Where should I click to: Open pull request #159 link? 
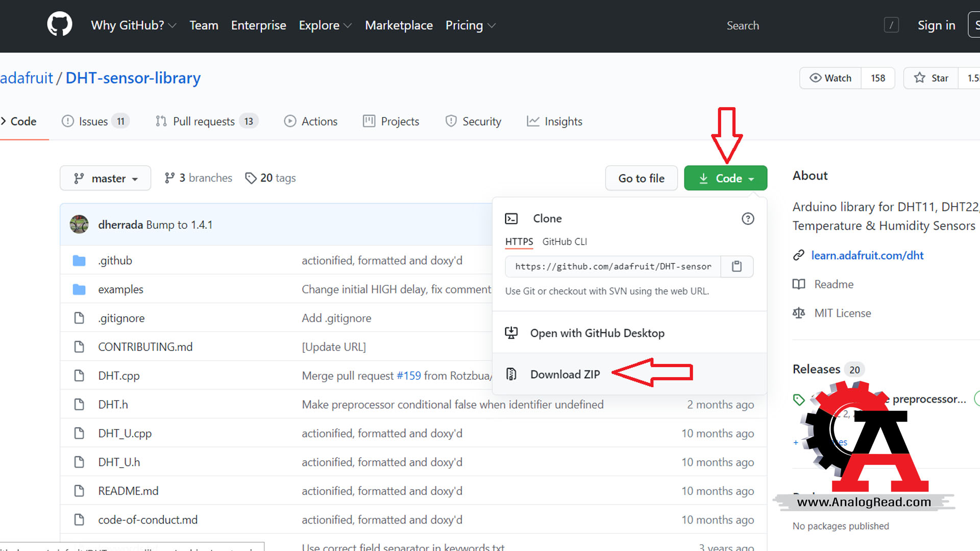click(x=409, y=375)
